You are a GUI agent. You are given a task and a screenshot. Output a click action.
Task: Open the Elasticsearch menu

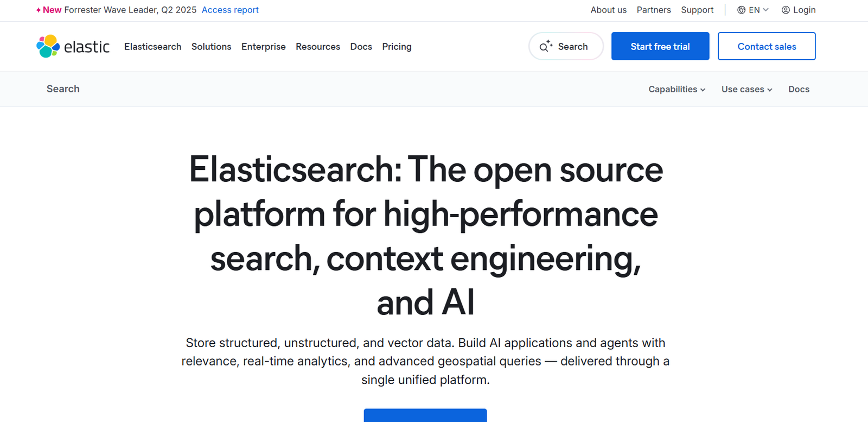point(152,47)
